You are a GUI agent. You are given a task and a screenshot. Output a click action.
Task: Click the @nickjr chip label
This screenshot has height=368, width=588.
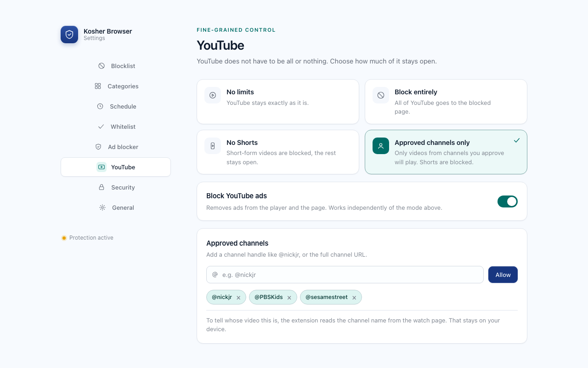(x=222, y=297)
